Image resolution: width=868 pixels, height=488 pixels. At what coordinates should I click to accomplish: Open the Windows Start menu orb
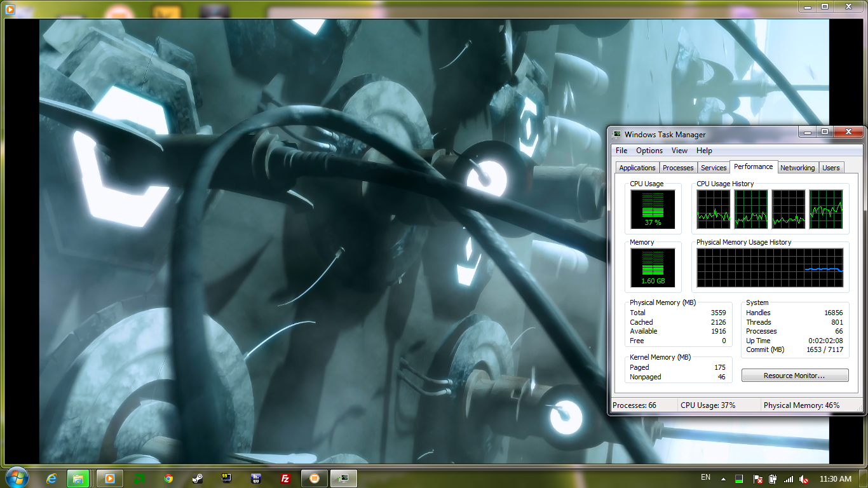click(x=16, y=478)
